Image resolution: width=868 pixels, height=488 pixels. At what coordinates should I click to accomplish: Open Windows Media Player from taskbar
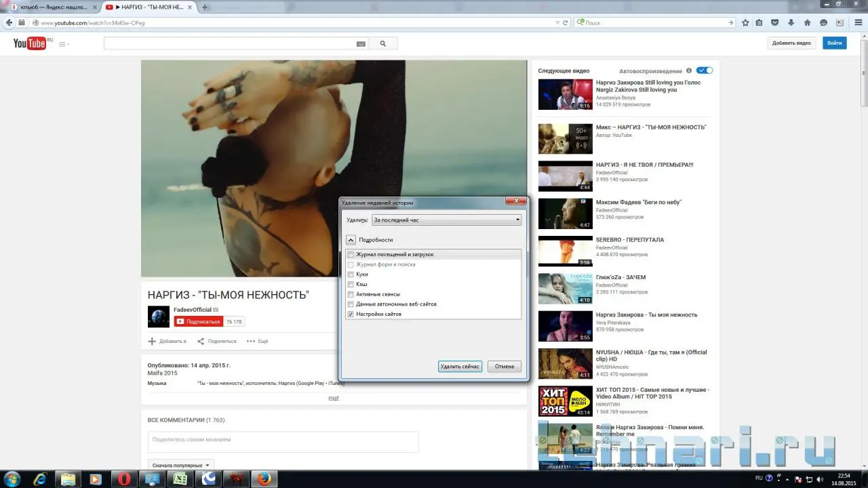[95, 479]
